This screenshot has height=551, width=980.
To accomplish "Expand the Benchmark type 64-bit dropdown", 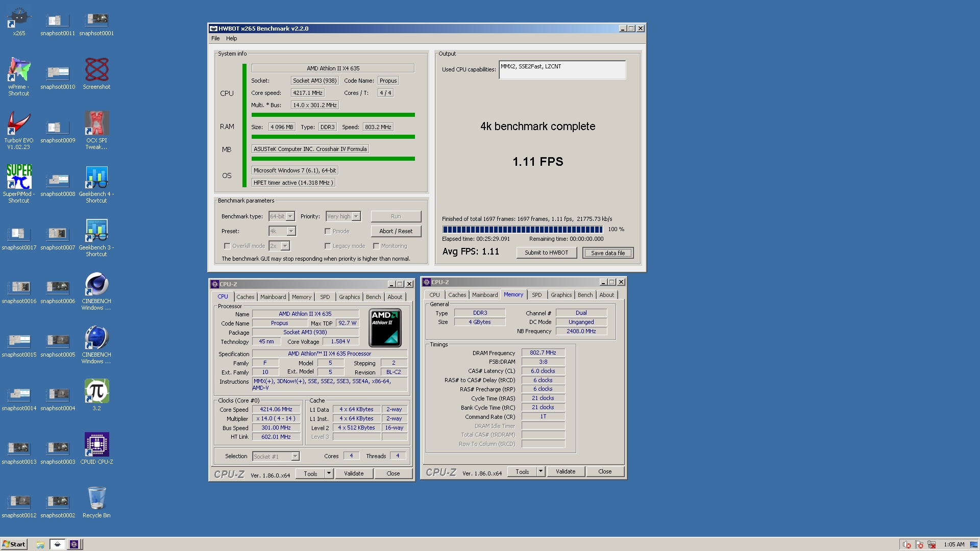I will [290, 216].
